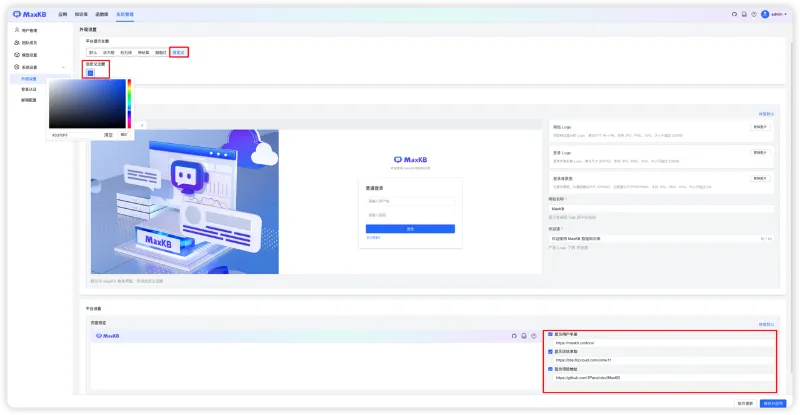Click the MaxKB logo in page preview header
This screenshot has width=800, height=415.
tap(108, 336)
